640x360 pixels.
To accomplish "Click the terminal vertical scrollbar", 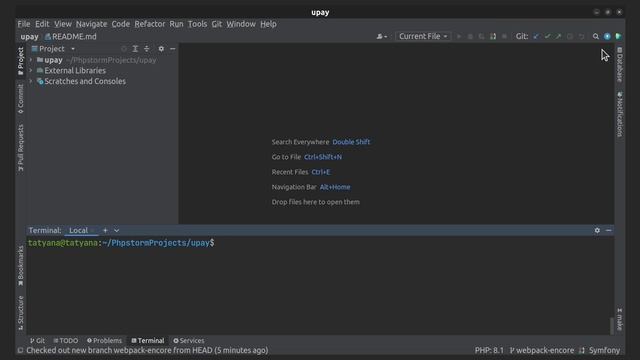I will (611, 326).
